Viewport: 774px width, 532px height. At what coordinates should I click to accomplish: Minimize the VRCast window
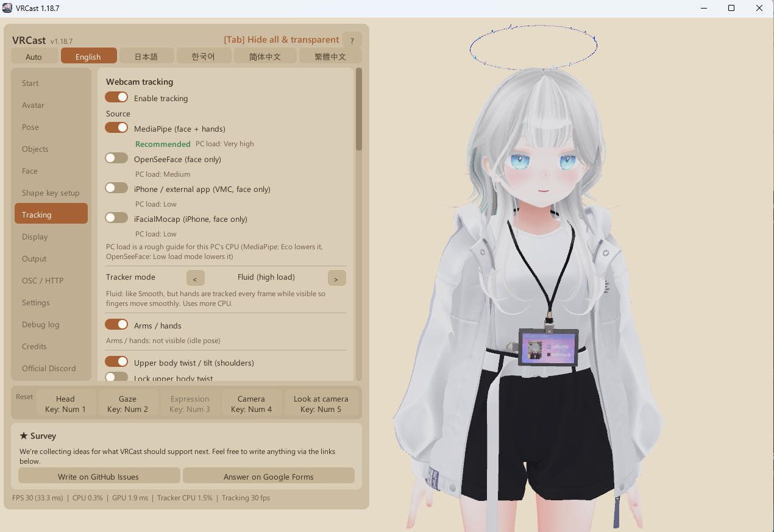coord(703,8)
